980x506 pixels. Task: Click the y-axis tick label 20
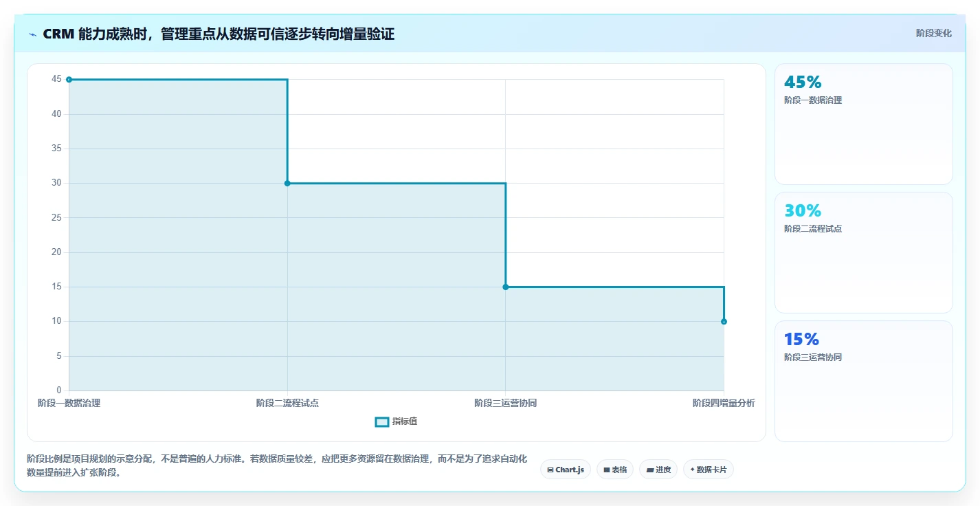click(56, 252)
